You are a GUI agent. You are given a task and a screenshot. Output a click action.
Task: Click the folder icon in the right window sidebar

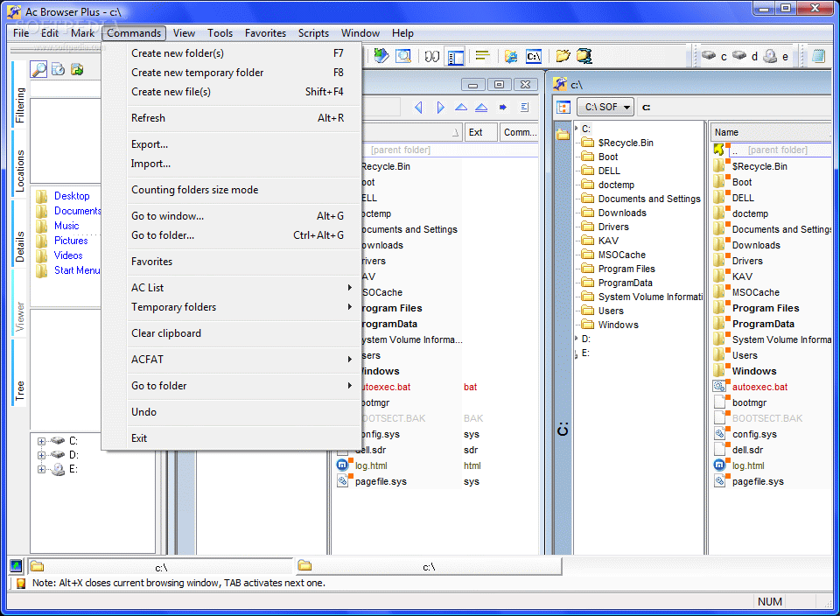563,135
